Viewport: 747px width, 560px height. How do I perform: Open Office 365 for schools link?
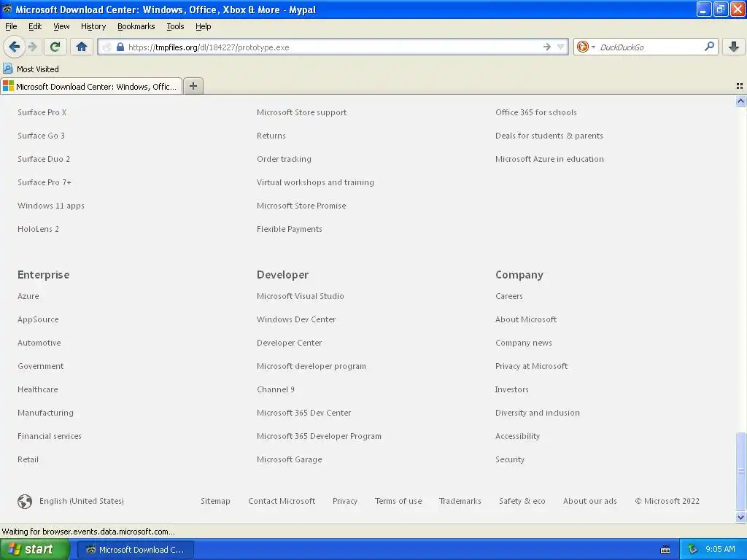pos(536,112)
